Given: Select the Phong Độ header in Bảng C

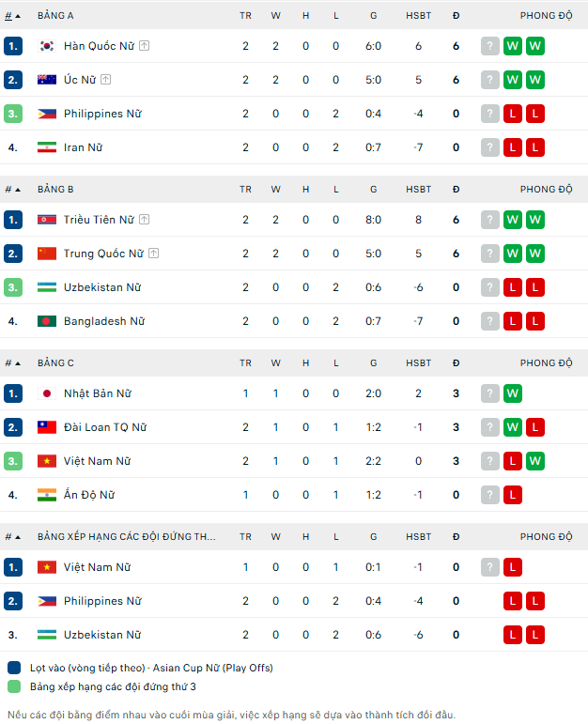Looking at the screenshot, I should point(546,363).
